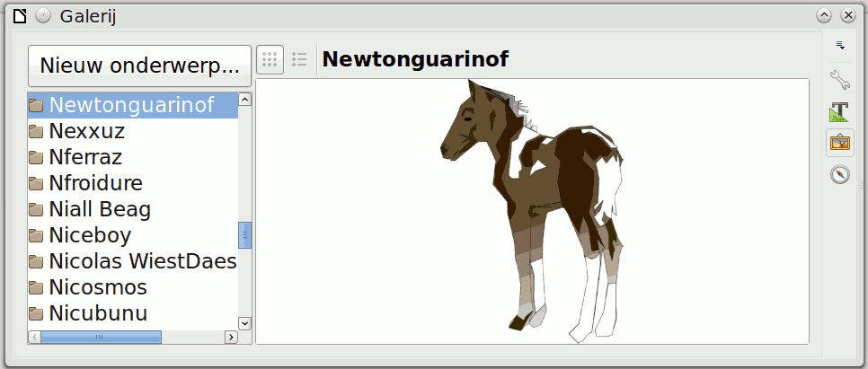Image resolution: width=868 pixels, height=369 pixels.
Task: Click the Niall Beag folder icon
Action: (x=36, y=210)
